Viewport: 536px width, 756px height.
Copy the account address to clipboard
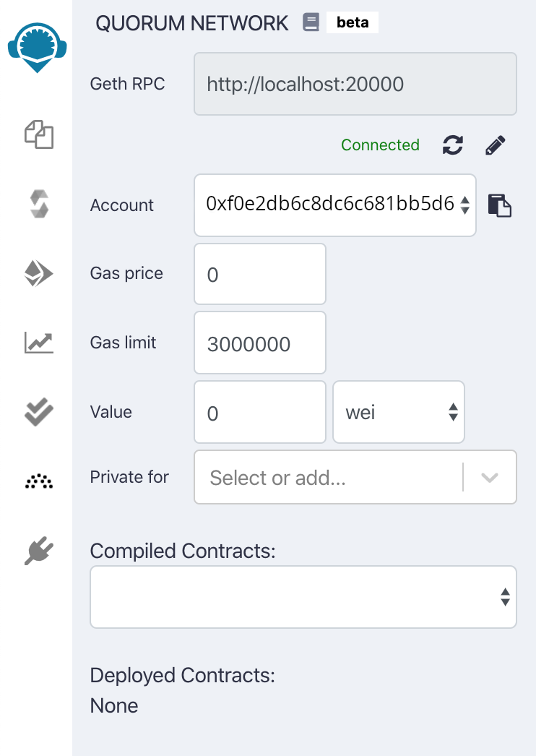click(x=500, y=205)
